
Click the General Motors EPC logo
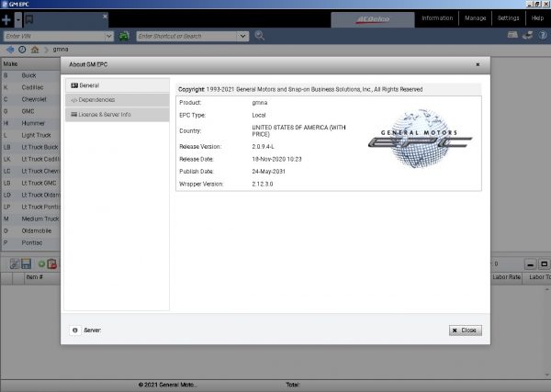coord(420,139)
